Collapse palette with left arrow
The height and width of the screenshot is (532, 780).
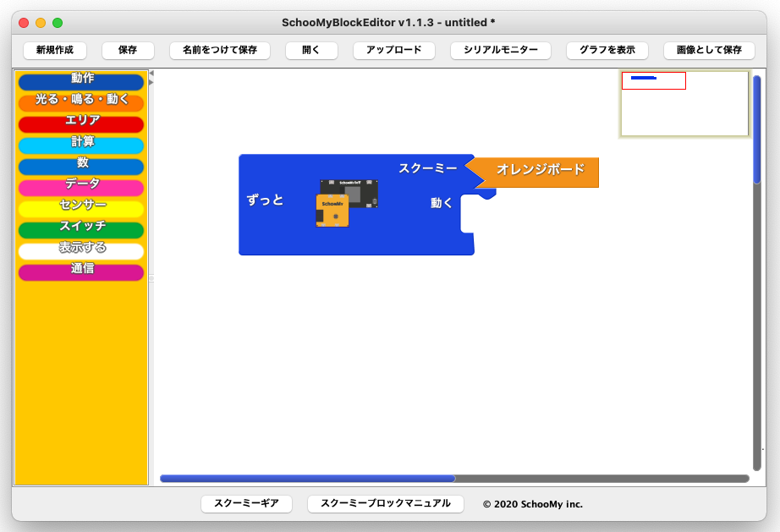(151, 74)
